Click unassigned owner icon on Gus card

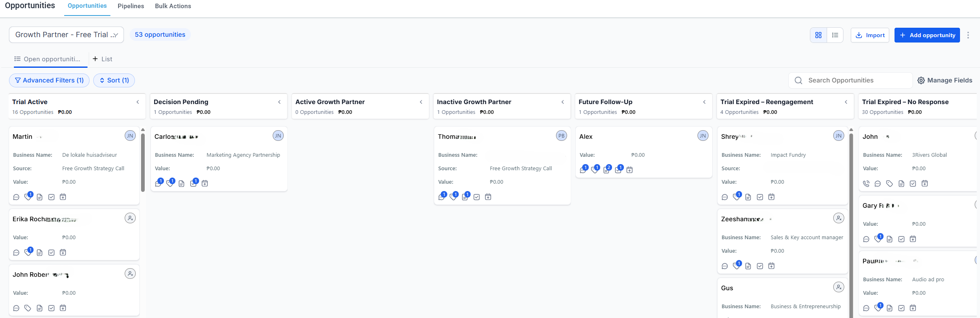839,287
